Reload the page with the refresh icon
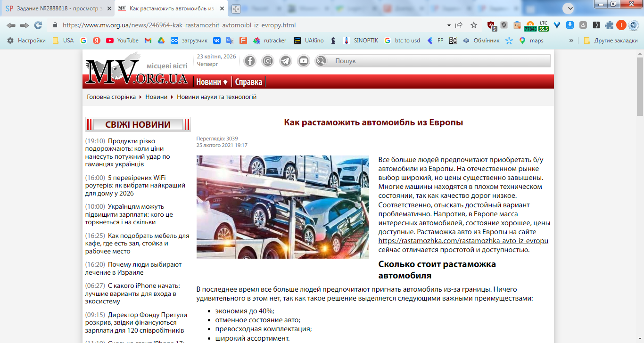Screen dimensions: 644x343 coord(38,25)
